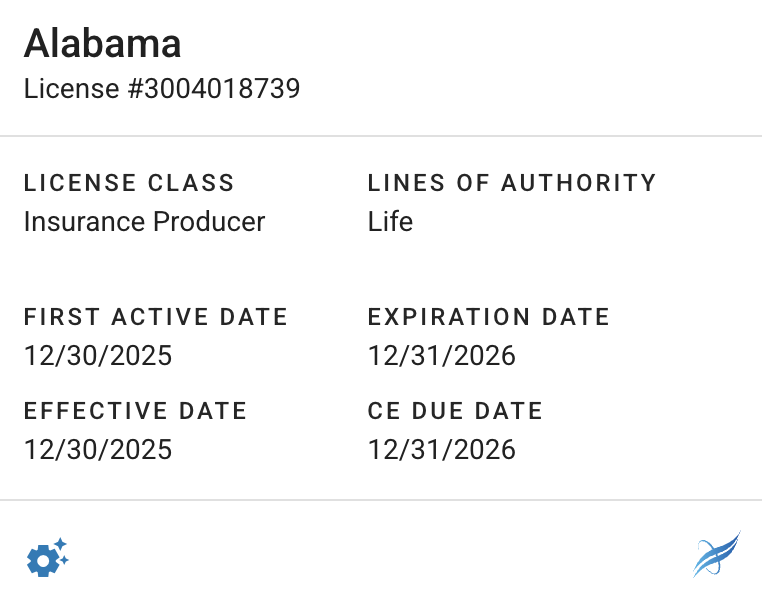Click the blue swoosh logo icon

[x=716, y=555]
